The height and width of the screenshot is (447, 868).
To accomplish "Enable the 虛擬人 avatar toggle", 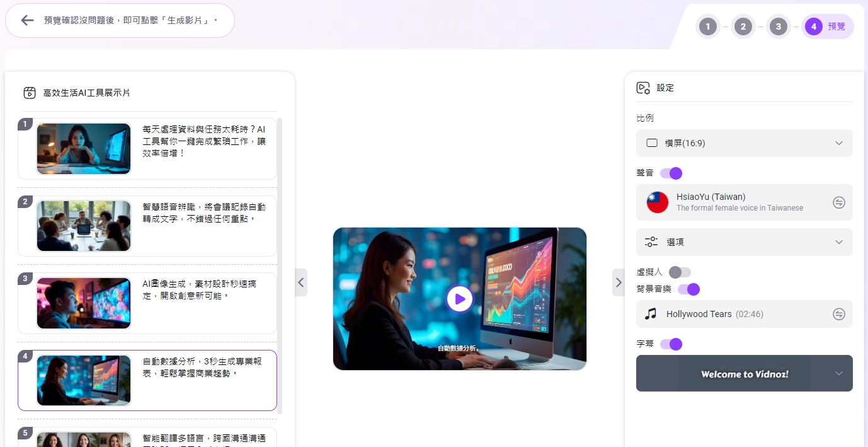I will coord(680,272).
